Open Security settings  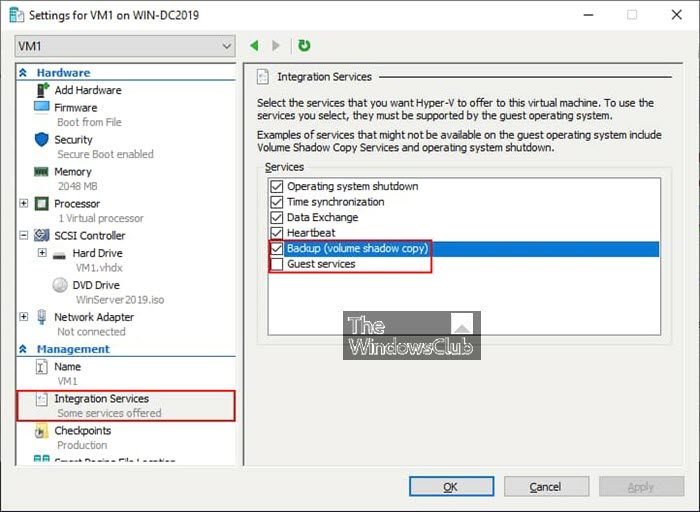pos(73,140)
